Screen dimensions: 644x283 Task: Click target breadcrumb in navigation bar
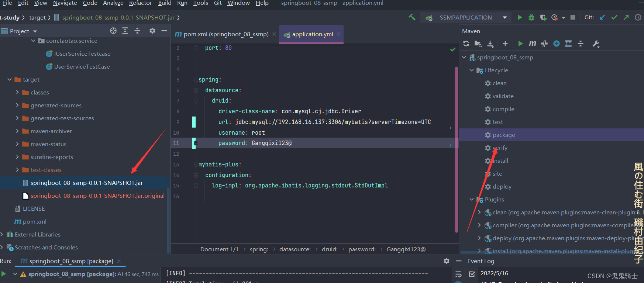tap(37, 17)
